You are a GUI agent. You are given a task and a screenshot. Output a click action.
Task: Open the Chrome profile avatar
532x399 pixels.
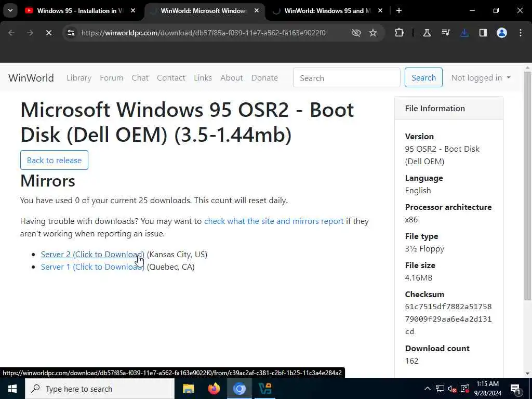click(502, 33)
